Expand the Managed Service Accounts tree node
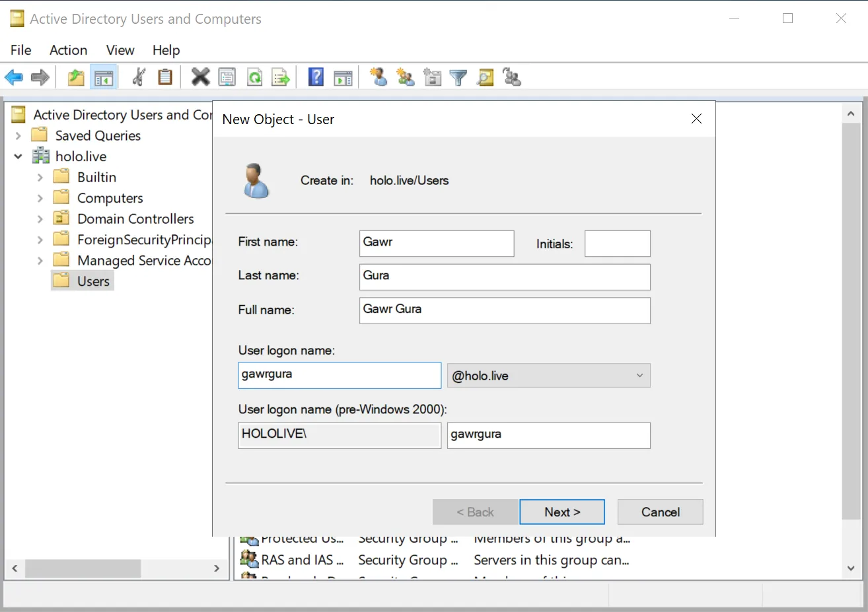The height and width of the screenshot is (612, 868). tap(40, 261)
